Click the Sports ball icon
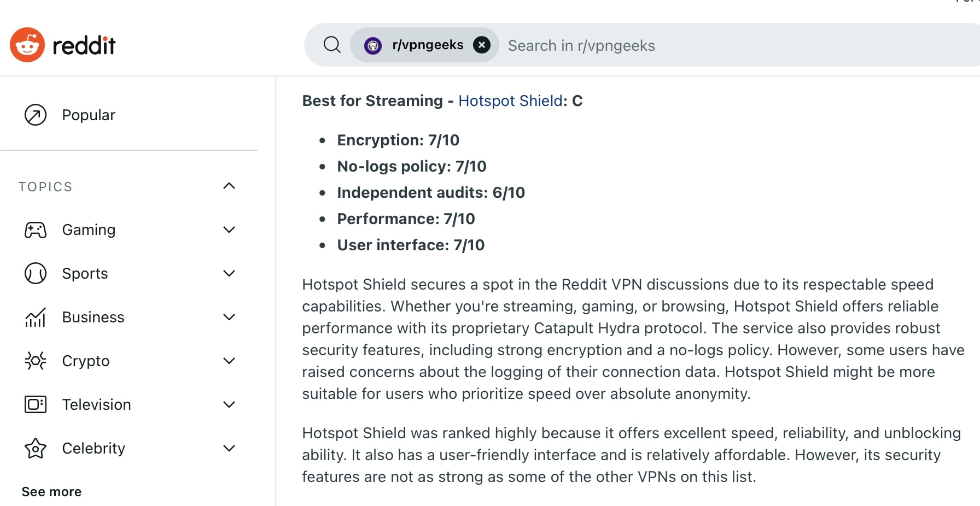This screenshot has width=980, height=506. click(x=36, y=273)
